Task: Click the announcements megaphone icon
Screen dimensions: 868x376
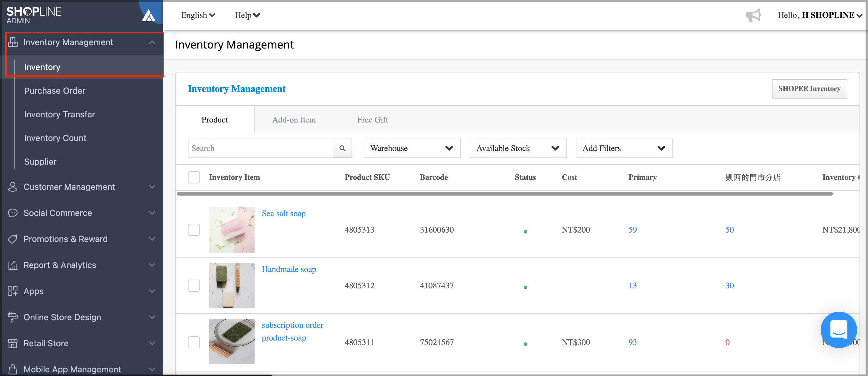Action: click(753, 15)
